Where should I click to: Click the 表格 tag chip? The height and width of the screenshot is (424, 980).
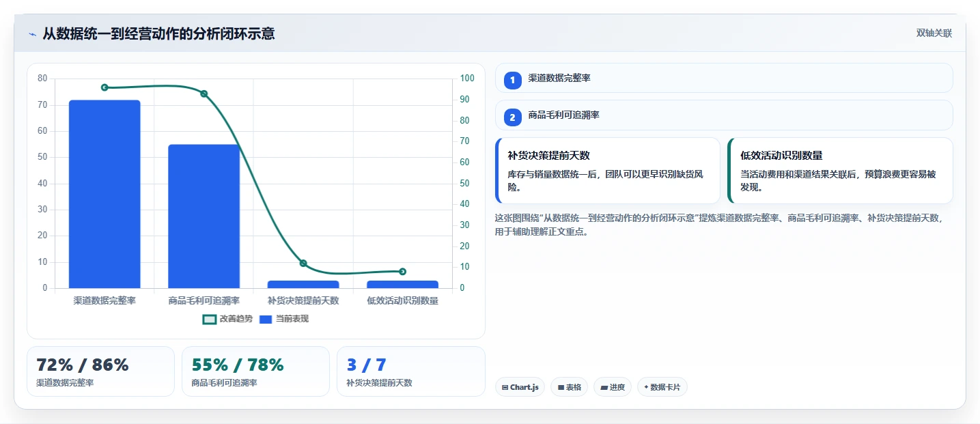569,387
